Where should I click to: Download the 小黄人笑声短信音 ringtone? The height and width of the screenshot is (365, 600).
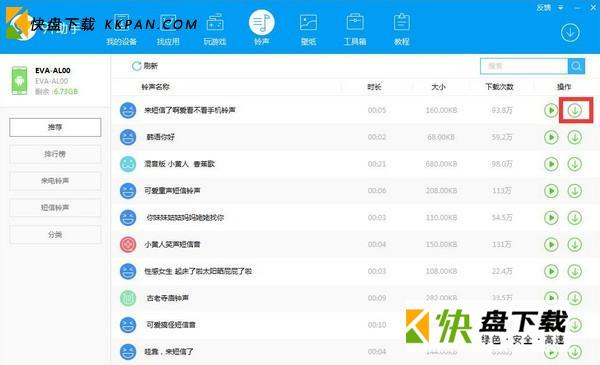click(575, 244)
